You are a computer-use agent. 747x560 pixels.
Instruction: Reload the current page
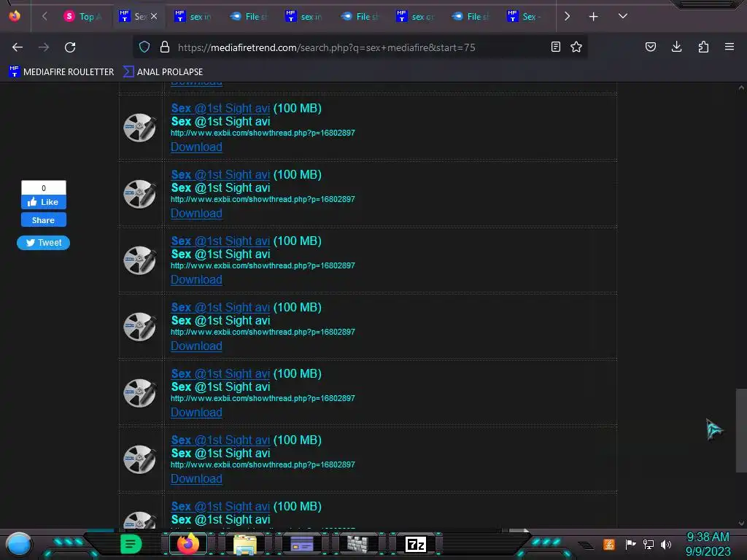pos(70,47)
